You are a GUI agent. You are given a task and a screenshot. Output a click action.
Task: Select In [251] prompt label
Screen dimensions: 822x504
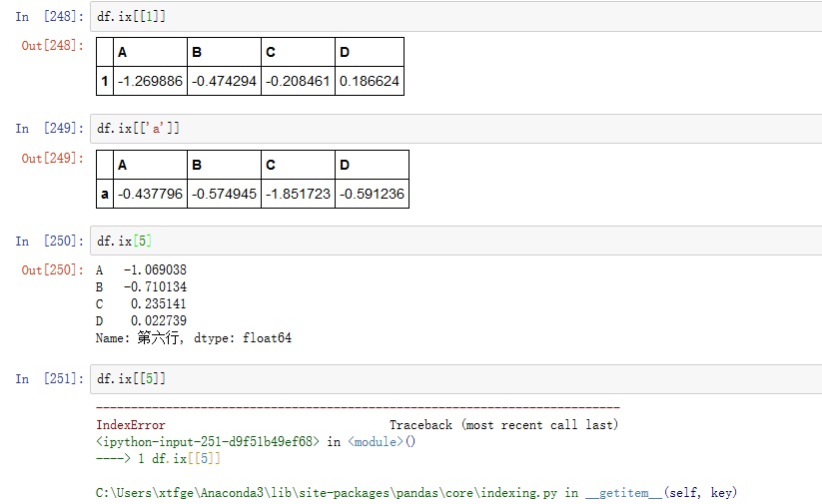[49, 379]
